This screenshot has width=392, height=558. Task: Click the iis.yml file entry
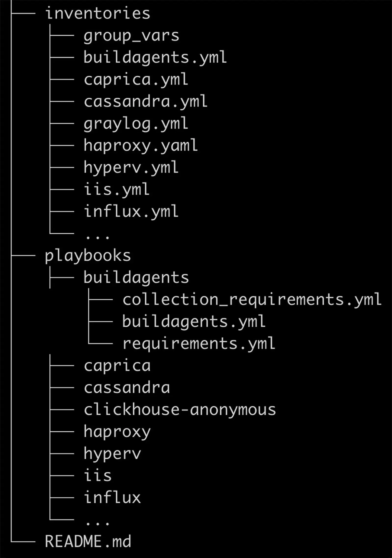[x=117, y=190]
